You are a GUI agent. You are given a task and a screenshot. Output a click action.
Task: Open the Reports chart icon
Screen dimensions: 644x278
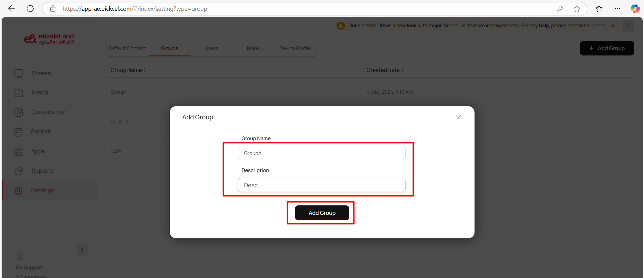[x=19, y=171]
